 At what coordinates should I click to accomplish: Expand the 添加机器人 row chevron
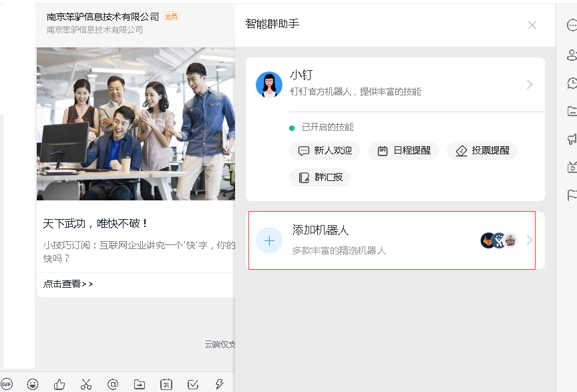tap(530, 240)
